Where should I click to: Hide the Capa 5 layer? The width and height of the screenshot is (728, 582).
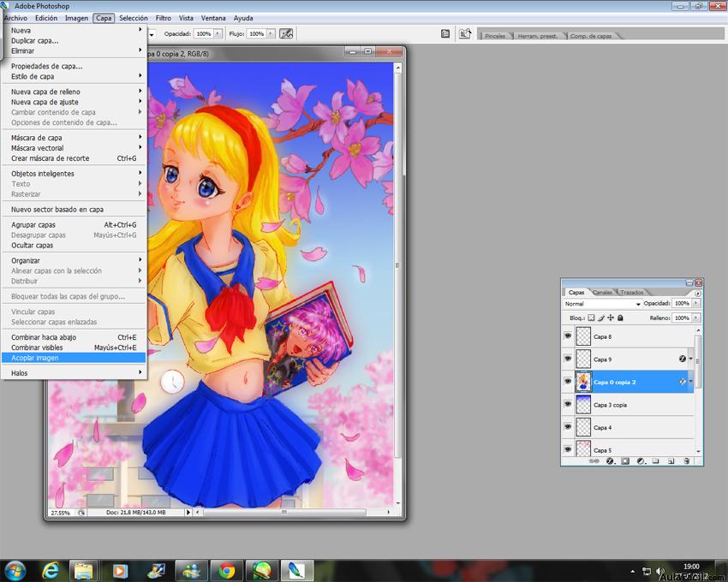pyautogui.click(x=567, y=449)
